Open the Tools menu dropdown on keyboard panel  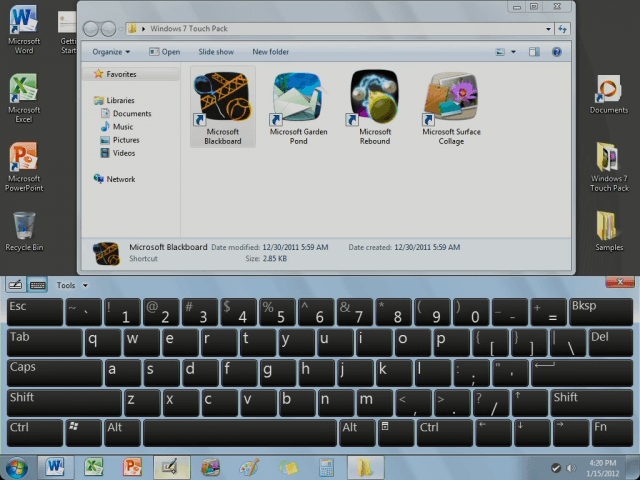[72, 285]
